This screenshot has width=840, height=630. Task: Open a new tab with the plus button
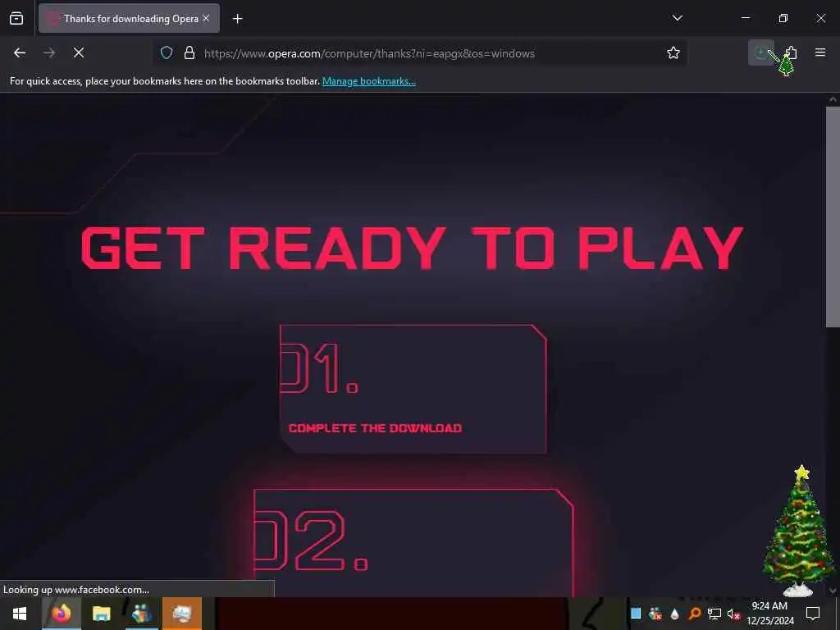(237, 19)
